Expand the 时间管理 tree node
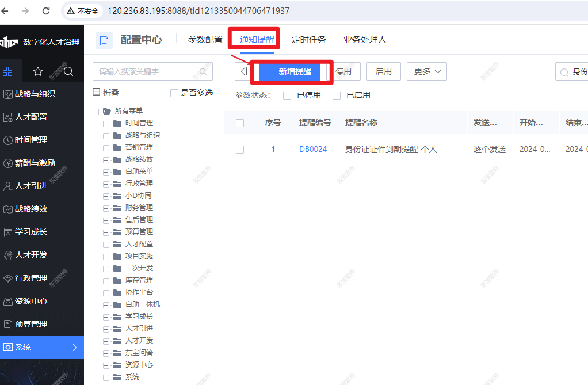This screenshot has height=385, width=588. click(105, 123)
